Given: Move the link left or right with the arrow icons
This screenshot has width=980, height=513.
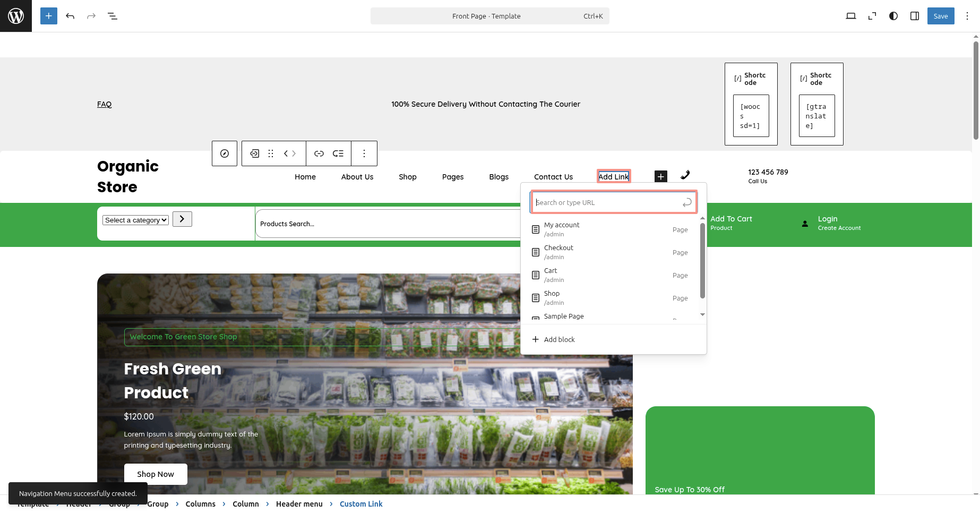Looking at the screenshot, I should pyautogui.click(x=290, y=153).
